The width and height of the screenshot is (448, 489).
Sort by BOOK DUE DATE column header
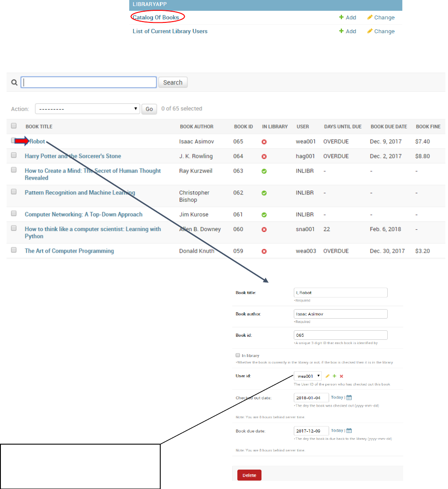389,127
